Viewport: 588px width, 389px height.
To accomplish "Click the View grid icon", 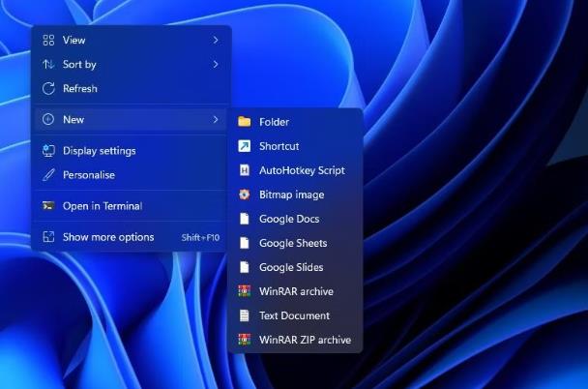I will [48, 40].
